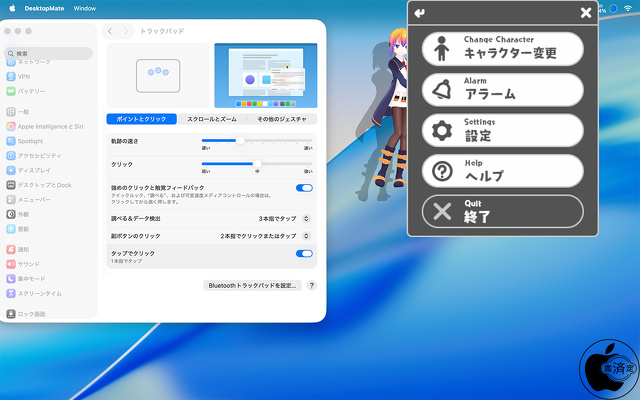Viewport: 640px width, 400px height.
Task: Open Settings 設定 in DesktopMate menu
Action: [x=502, y=130]
